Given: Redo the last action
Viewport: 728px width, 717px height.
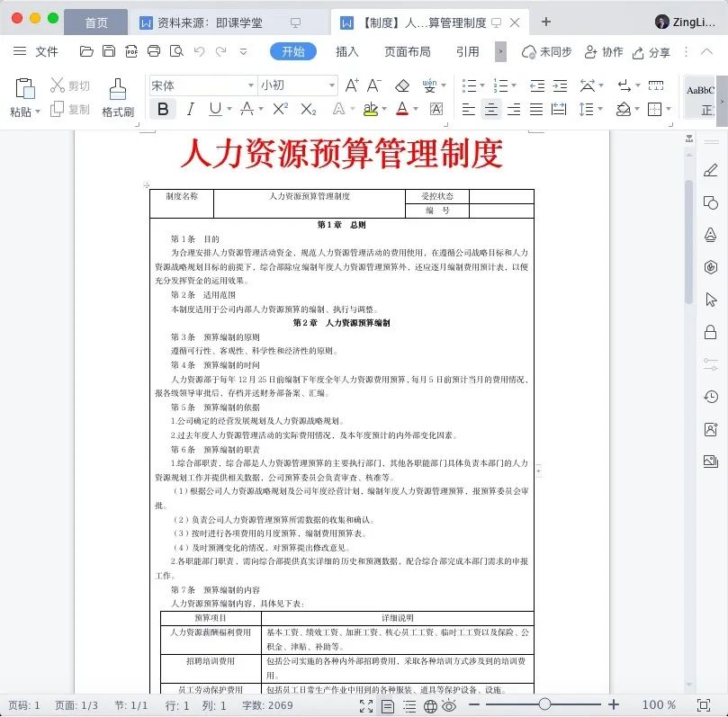Looking at the screenshot, I should click(x=221, y=51).
